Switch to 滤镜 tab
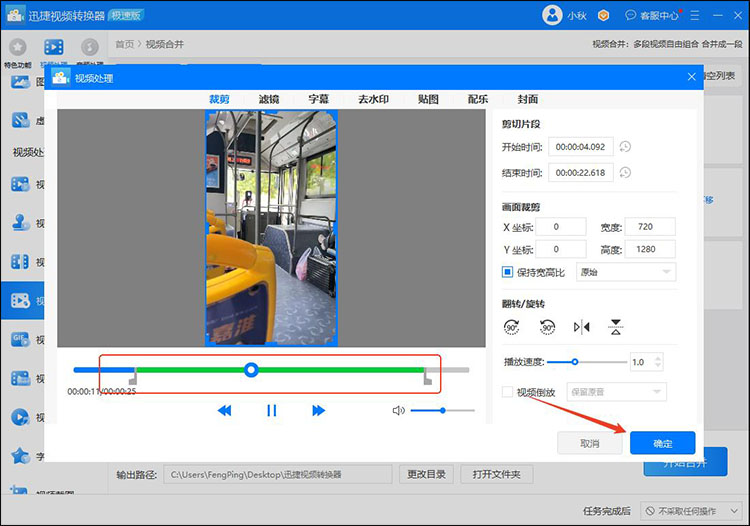The image size is (750, 526). coord(269,99)
